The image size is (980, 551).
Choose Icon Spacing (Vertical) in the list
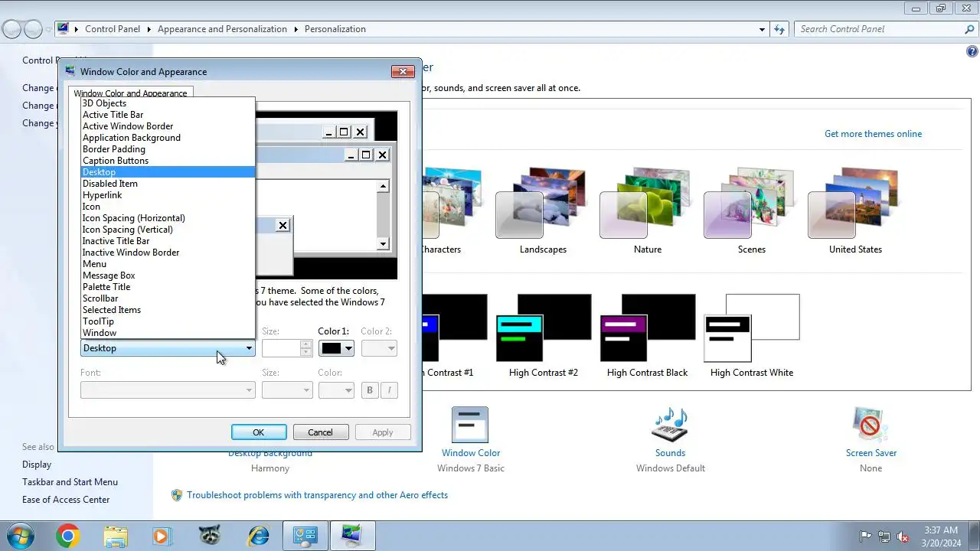click(x=168, y=230)
